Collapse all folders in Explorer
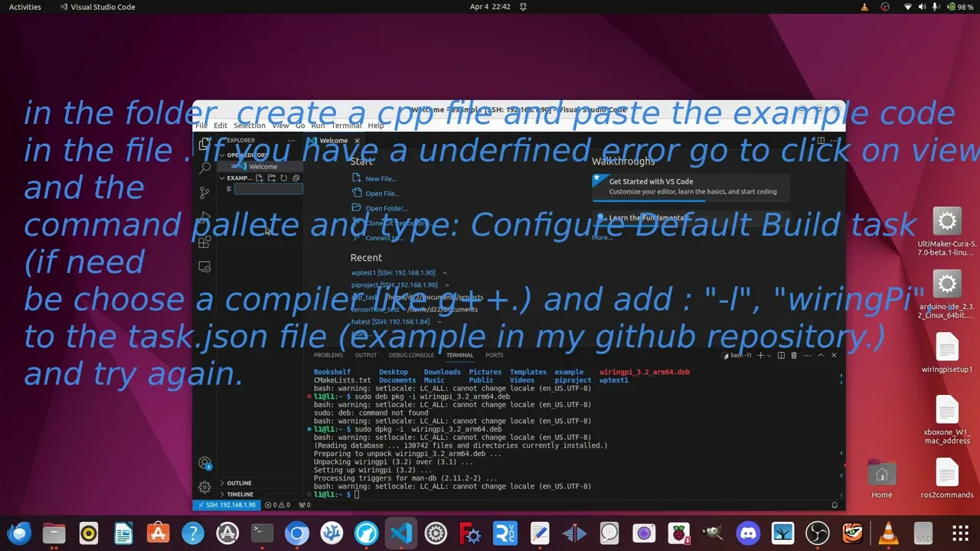980x551 pixels. (x=296, y=178)
